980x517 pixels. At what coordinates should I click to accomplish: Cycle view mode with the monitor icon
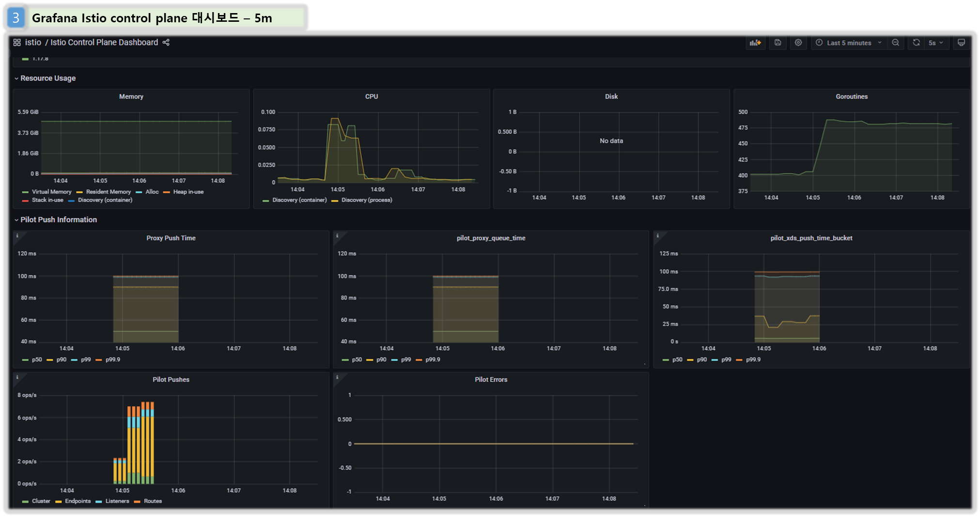(x=962, y=43)
